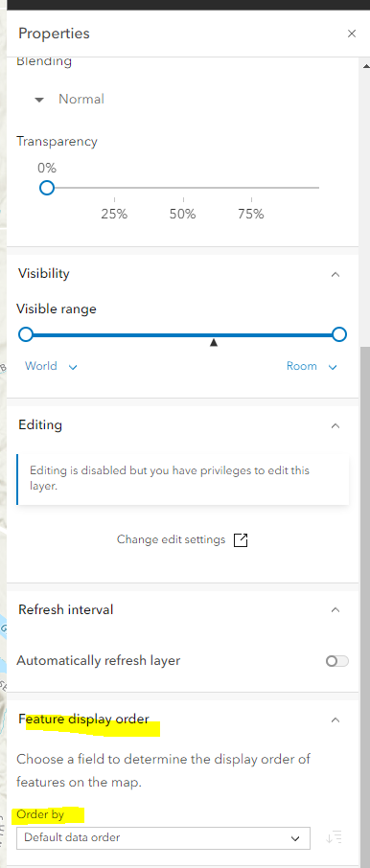The width and height of the screenshot is (370, 868).
Task: Click the transparency slider handle at 0%
Action: point(47,188)
